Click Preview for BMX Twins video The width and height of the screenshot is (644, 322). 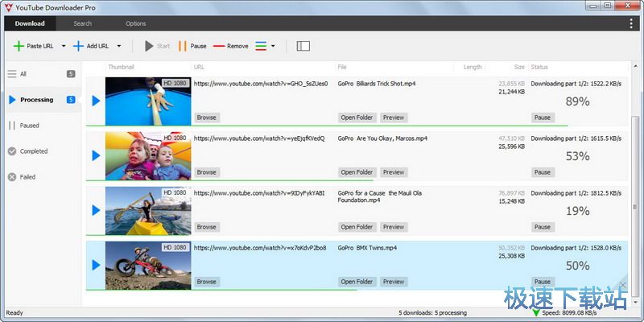(394, 282)
